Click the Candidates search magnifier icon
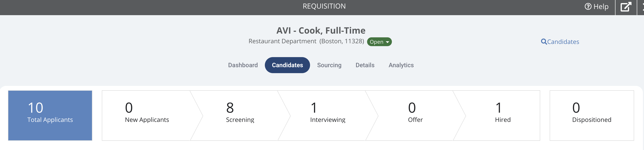644x150 pixels. coord(544,42)
